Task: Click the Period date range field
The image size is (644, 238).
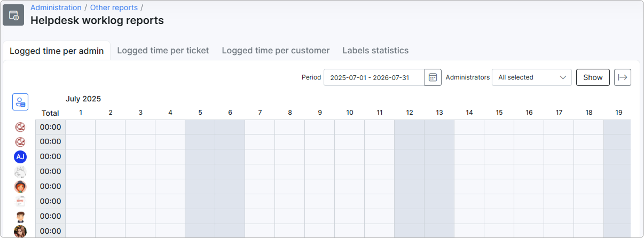Action: click(x=374, y=77)
